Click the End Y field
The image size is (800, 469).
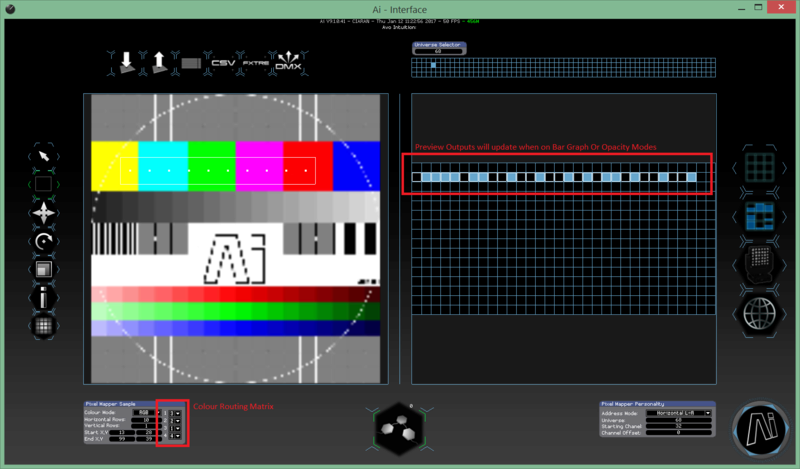[x=148, y=439]
